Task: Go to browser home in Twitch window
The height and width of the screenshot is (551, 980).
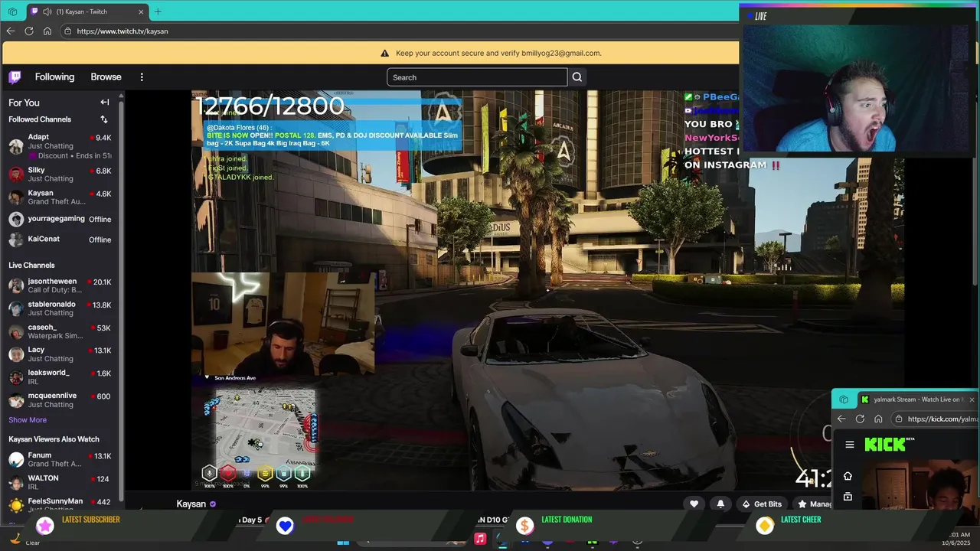Action: tap(47, 31)
